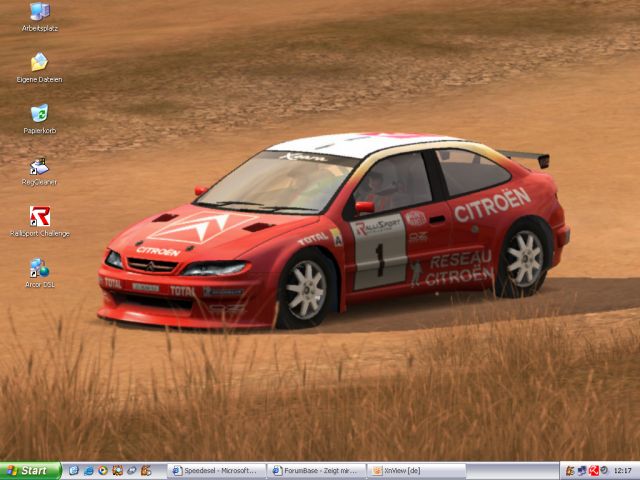Click the first Quick Launch browser icon
This screenshot has width=640, height=480.
[74, 471]
